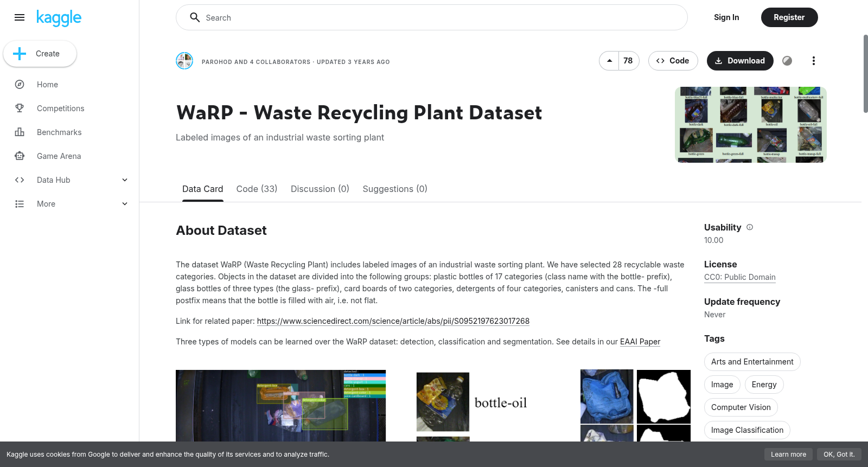
Task: Click the About Dataset heading
Action: [x=221, y=231]
